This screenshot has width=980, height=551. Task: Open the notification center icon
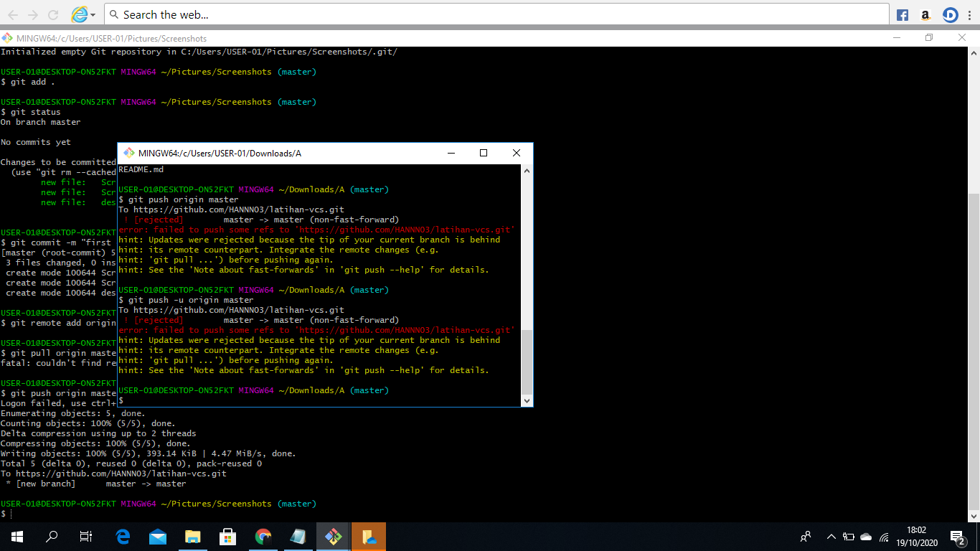pyautogui.click(x=957, y=537)
